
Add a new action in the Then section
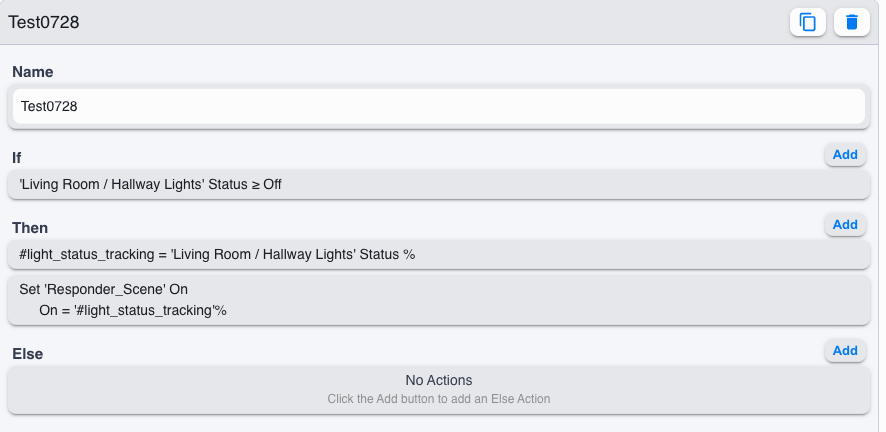[x=845, y=225]
